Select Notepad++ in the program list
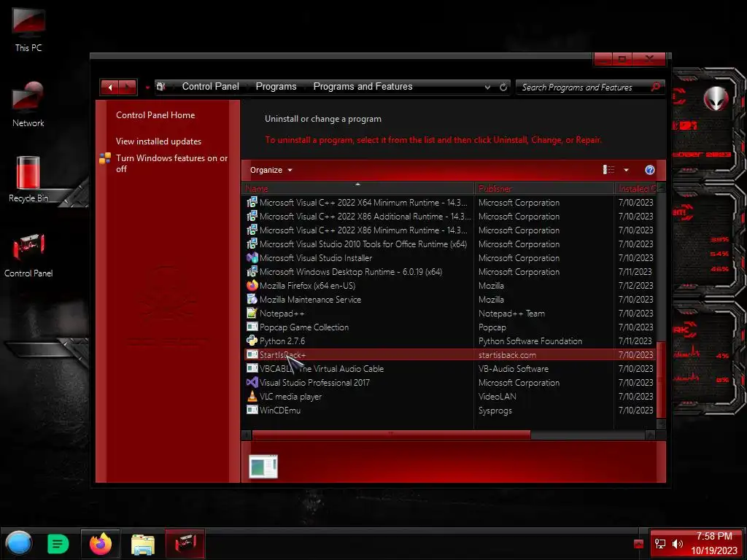 click(x=449, y=314)
